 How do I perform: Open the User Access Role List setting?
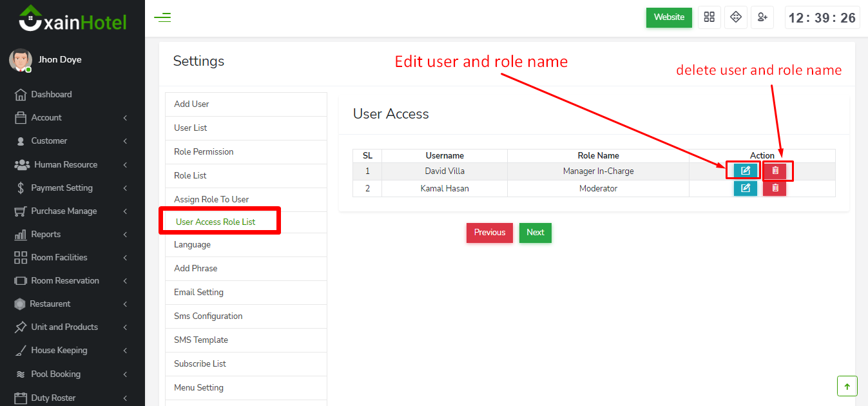pyautogui.click(x=215, y=222)
